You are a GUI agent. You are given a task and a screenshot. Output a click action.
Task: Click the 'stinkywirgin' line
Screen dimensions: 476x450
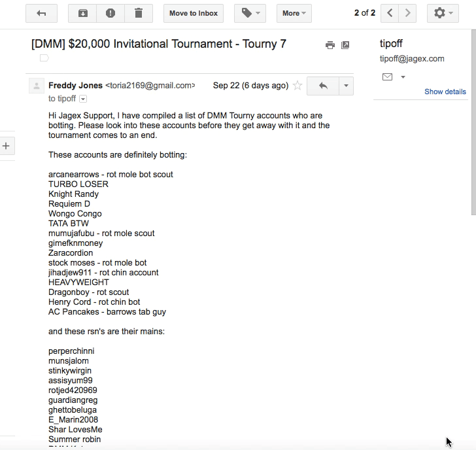(70, 371)
